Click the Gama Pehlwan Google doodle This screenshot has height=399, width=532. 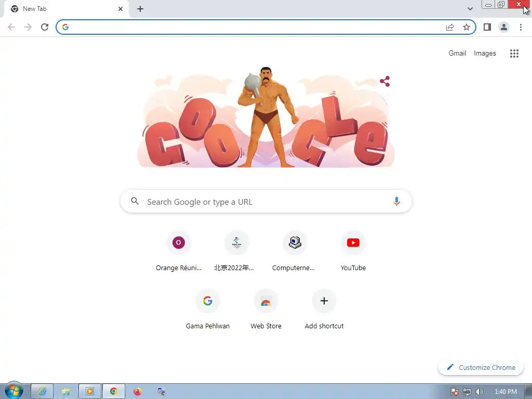tap(266, 117)
